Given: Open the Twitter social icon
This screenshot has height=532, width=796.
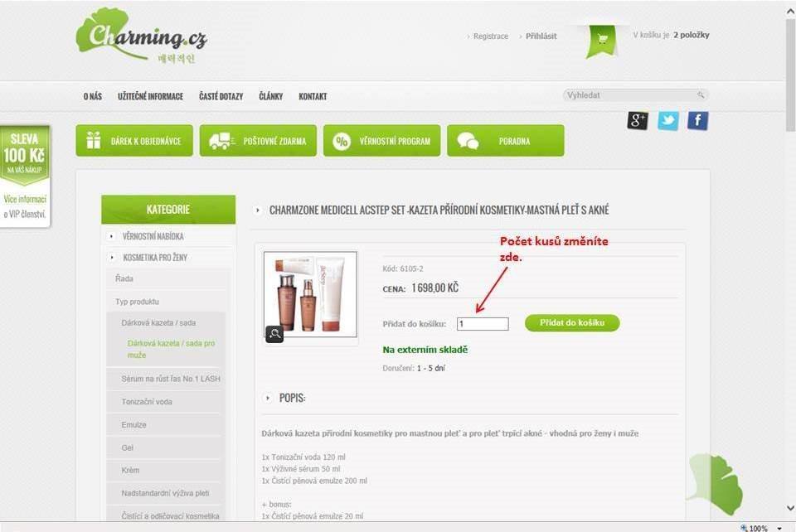Looking at the screenshot, I should point(668,121).
